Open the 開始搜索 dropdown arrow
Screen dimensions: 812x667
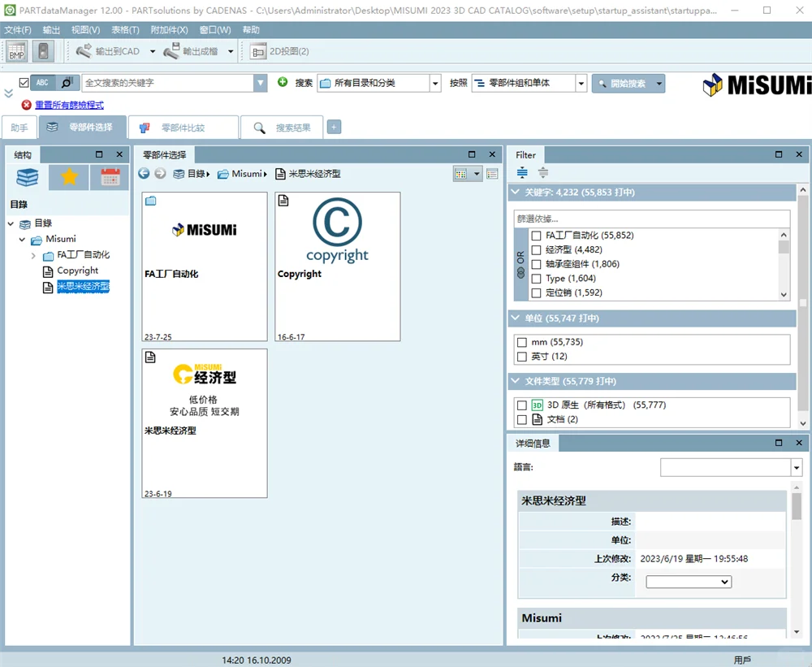(x=659, y=84)
